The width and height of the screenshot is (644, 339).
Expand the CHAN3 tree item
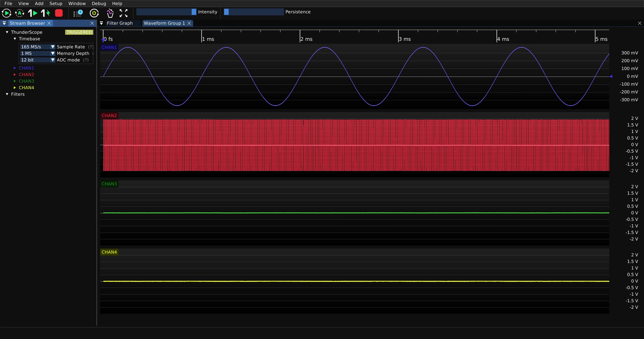click(x=15, y=81)
